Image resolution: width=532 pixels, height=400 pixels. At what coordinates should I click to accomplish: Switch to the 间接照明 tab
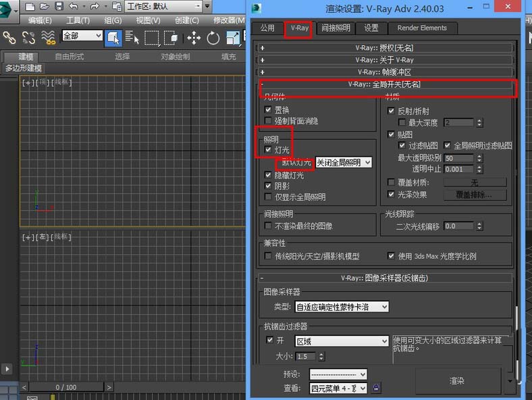tap(336, 28)
